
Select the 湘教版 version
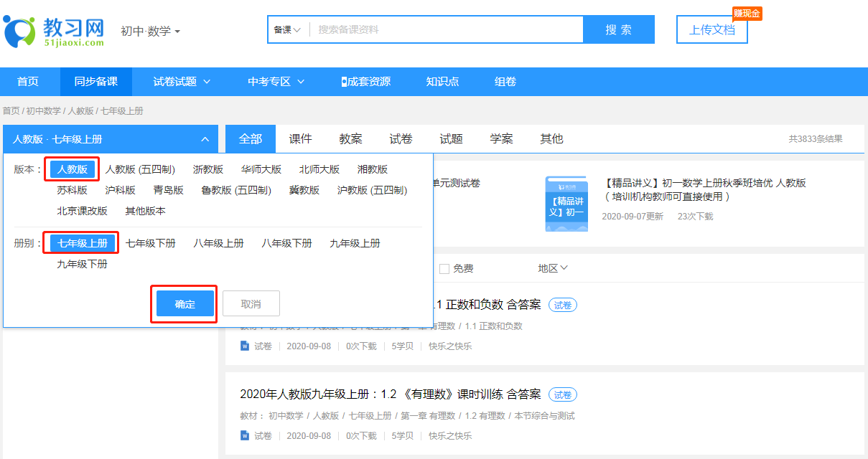pyautogui.click(x=373, y=170)
